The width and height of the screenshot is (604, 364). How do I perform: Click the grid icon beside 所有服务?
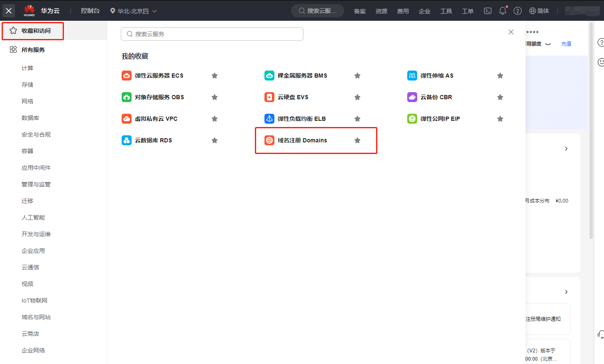13,49
